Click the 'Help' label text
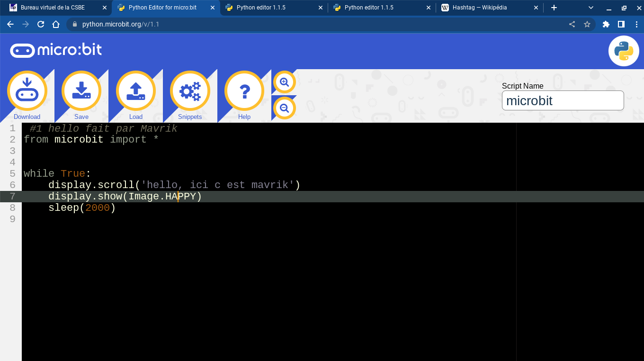644x361 pixels. coord(244,117)
